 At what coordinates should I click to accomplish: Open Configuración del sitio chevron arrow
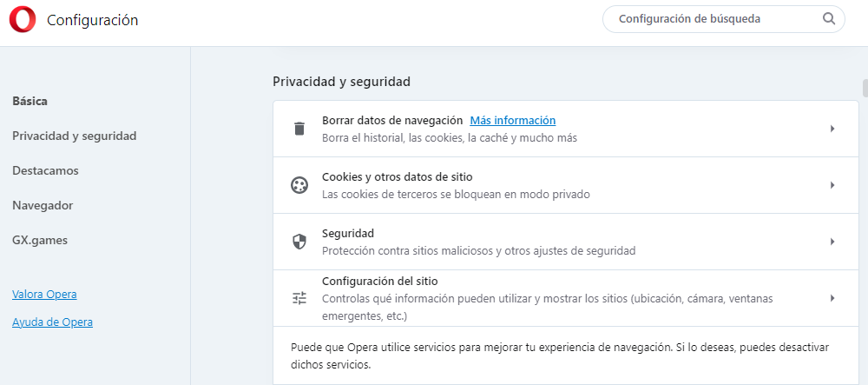click(x=832, y=298)
